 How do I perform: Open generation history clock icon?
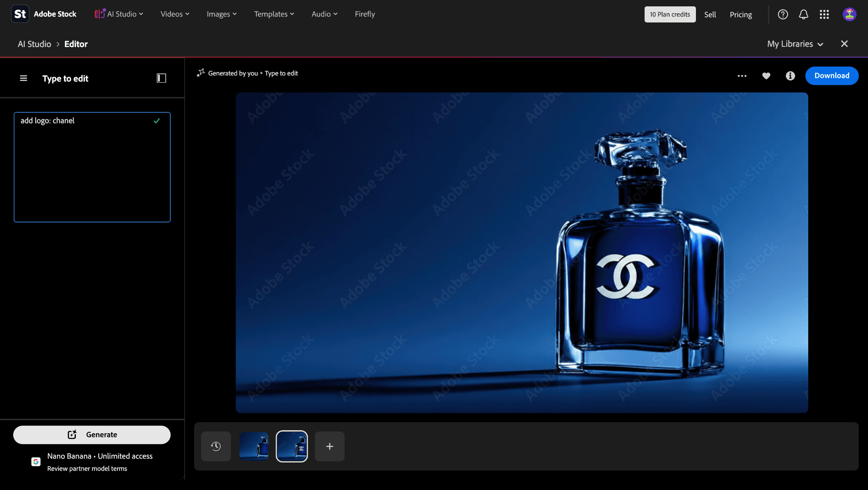(216, 446)
